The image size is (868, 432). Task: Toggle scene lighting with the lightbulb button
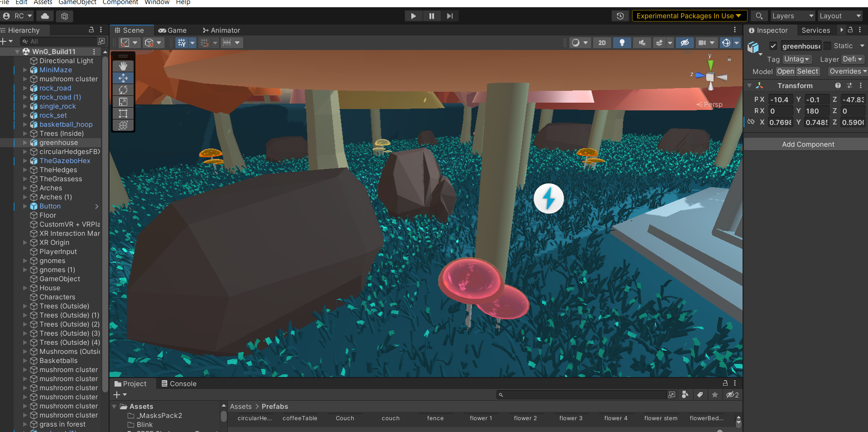coord(622,43)
